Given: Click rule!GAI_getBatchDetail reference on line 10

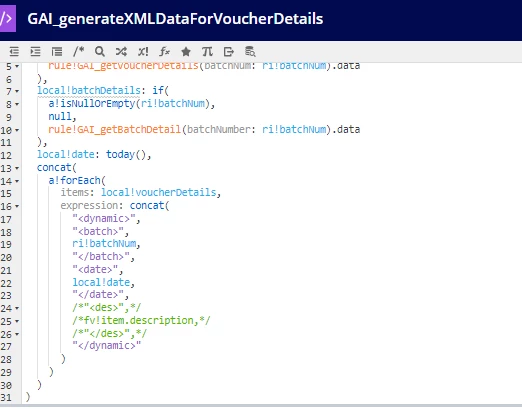Looking at the screenshot, I should click(114, 129).
